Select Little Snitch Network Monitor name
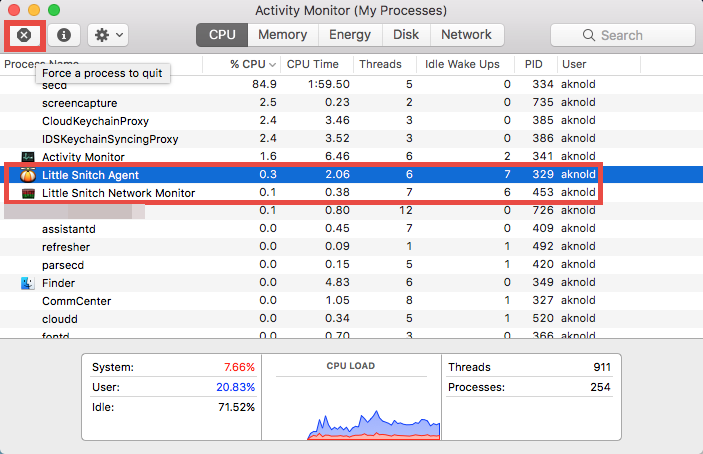This screenshot has height=454, width=703. click(x=118, y=193)
